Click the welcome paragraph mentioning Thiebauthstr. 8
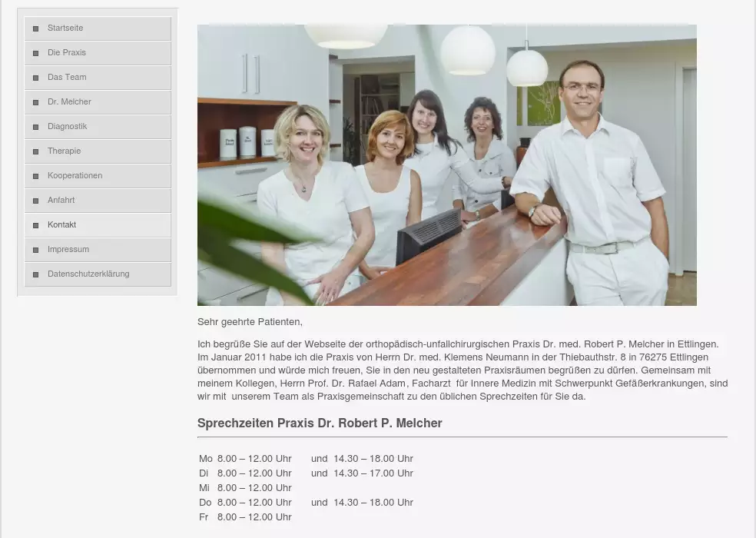 462,370
